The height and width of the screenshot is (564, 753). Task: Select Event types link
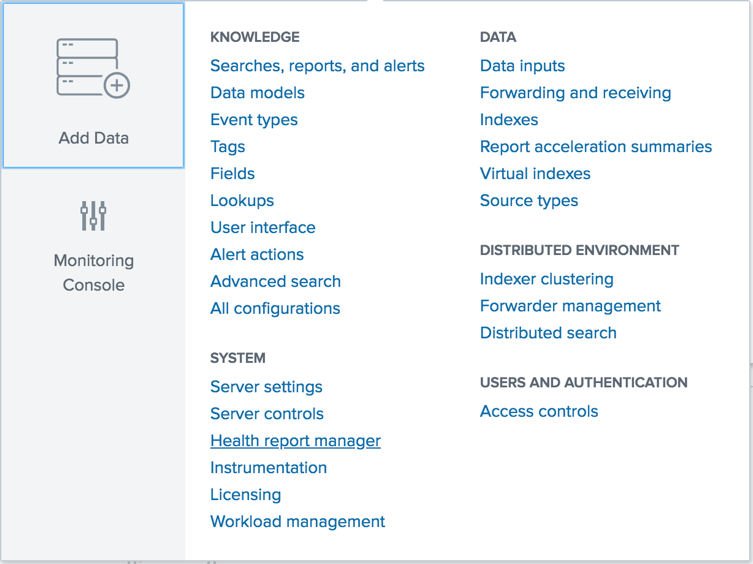(254, 120)
